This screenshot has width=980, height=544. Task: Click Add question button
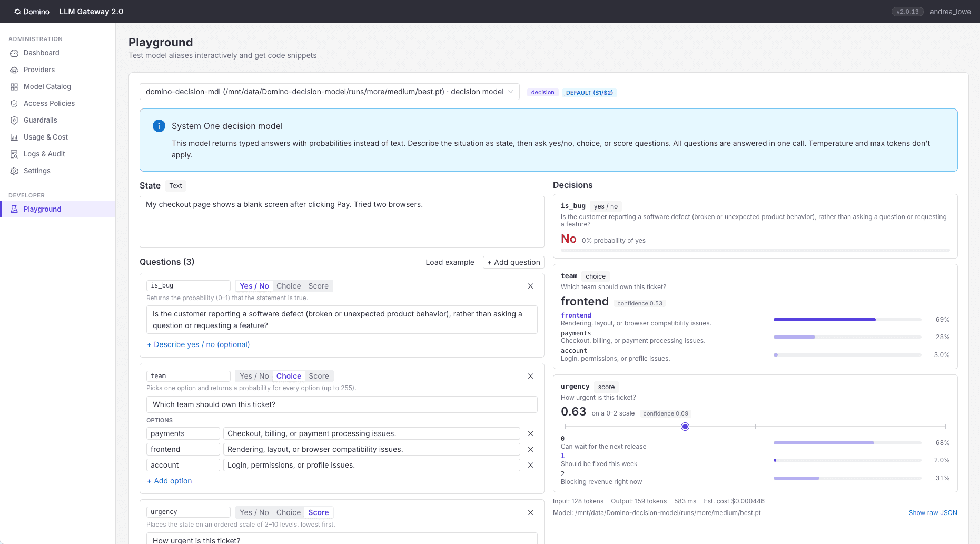(x=513, y=262)
